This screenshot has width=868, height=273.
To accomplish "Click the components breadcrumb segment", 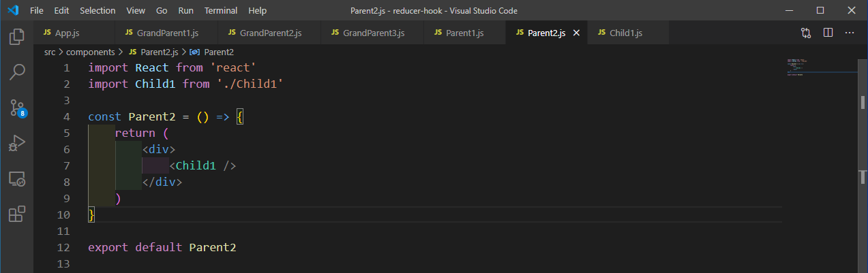I will [91, 52].
